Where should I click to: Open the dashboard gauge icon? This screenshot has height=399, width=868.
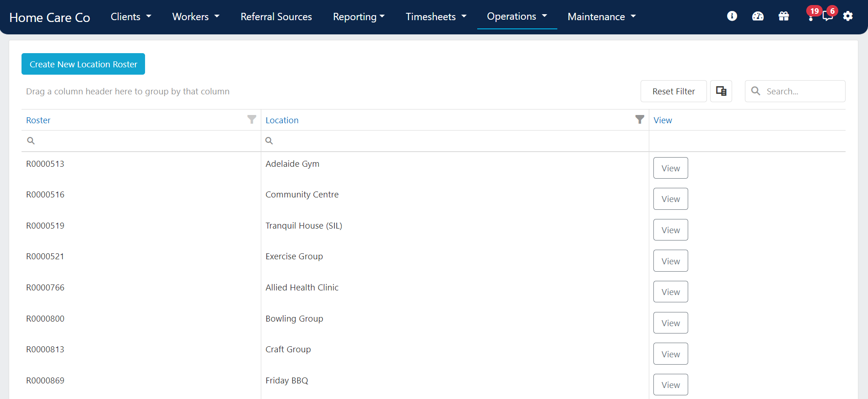pos(758,16)
